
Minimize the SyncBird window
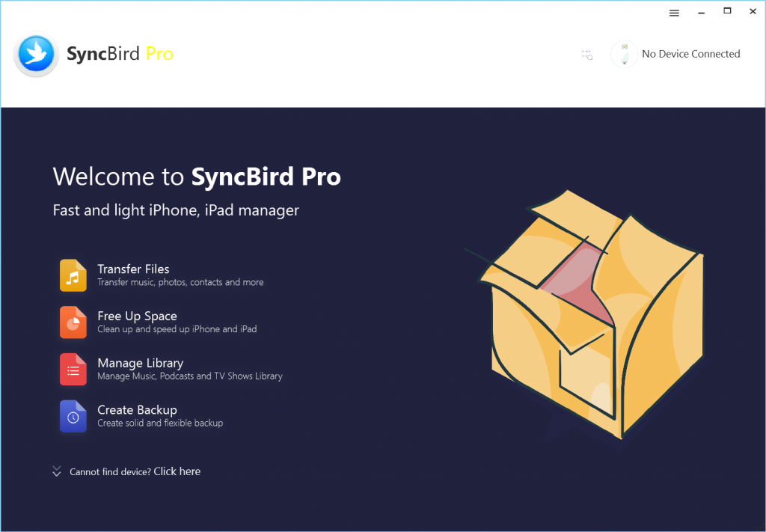[702, 13]
